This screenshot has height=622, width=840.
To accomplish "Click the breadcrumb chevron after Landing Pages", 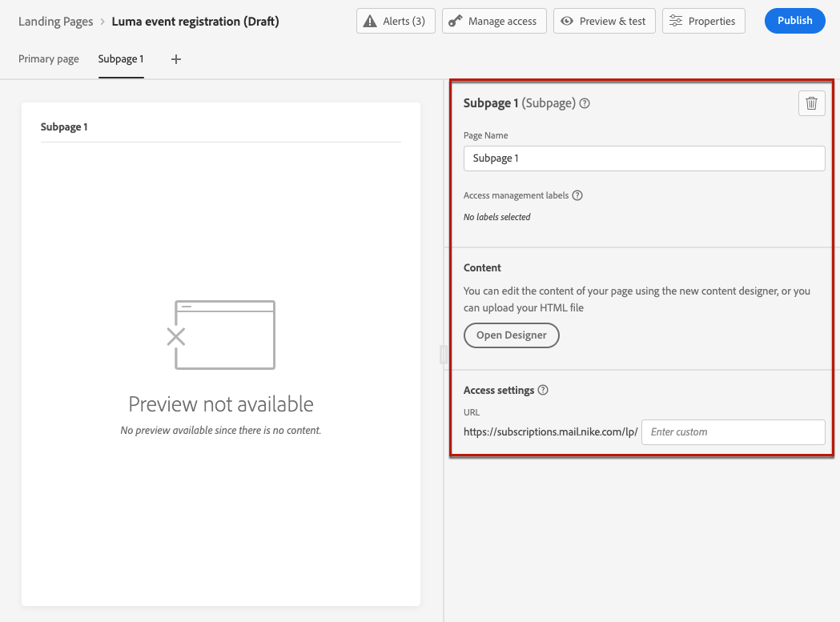I will tap(102, 22).
